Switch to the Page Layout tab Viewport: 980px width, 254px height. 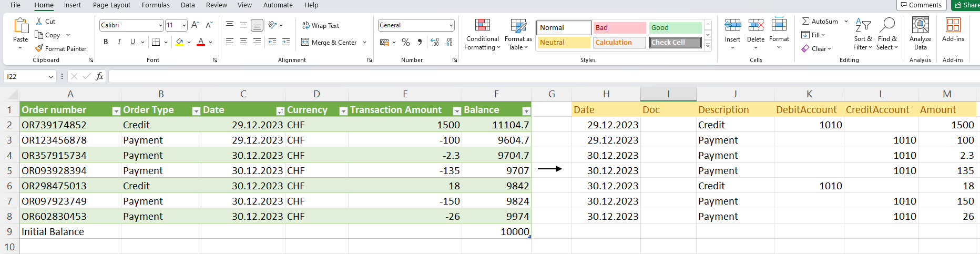click(111, 5)
